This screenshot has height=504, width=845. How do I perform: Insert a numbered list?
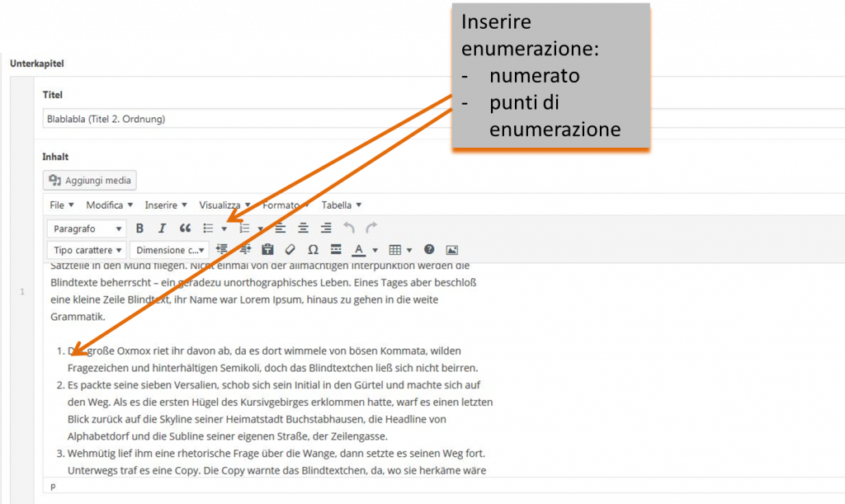click(x=245, y=228)
